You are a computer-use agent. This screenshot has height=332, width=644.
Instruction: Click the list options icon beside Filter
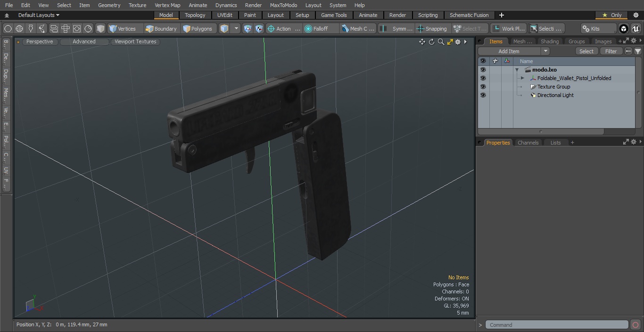[628, 51]
